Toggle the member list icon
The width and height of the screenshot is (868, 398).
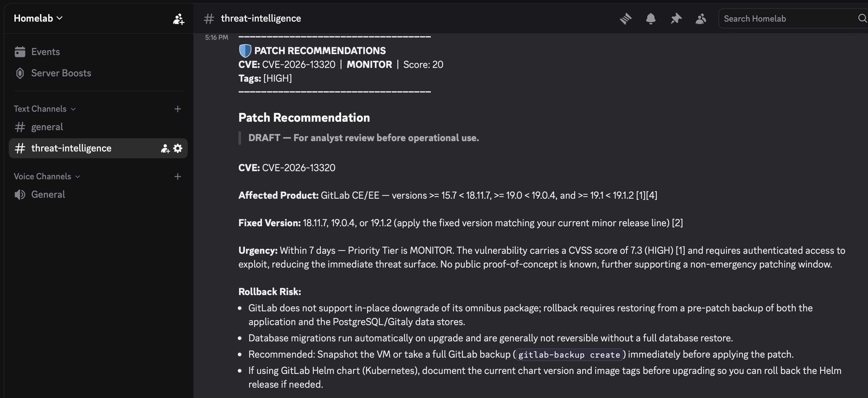click(x=701, y=18)
